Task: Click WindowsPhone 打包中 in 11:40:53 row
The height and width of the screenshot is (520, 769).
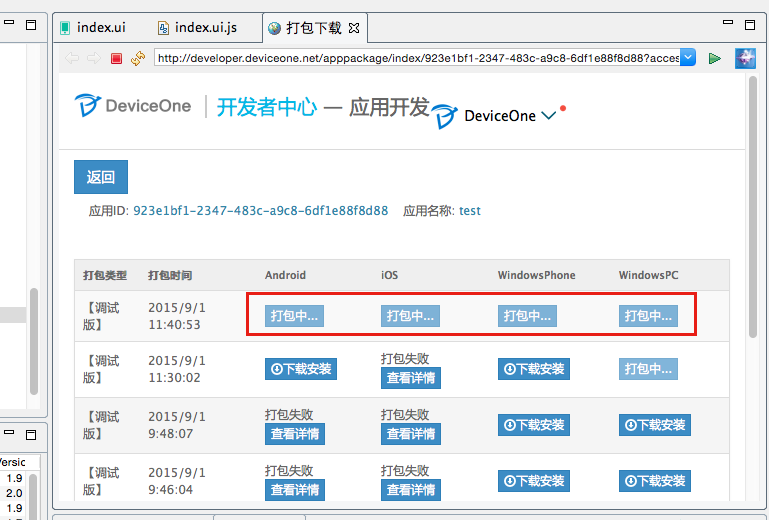Action: tap(527, 316)
